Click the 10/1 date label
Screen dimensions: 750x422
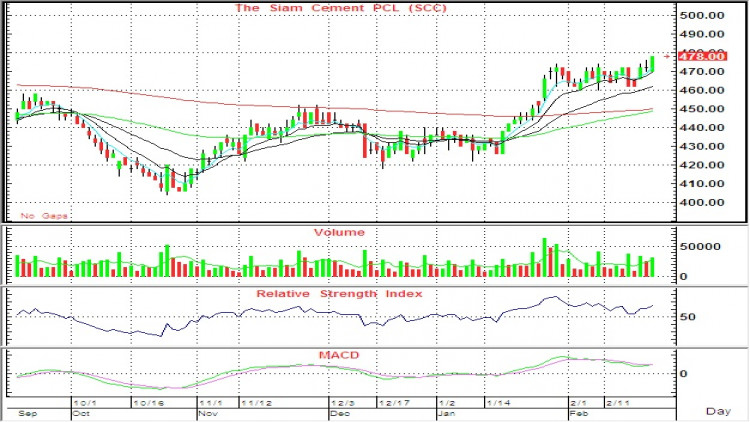85,403
